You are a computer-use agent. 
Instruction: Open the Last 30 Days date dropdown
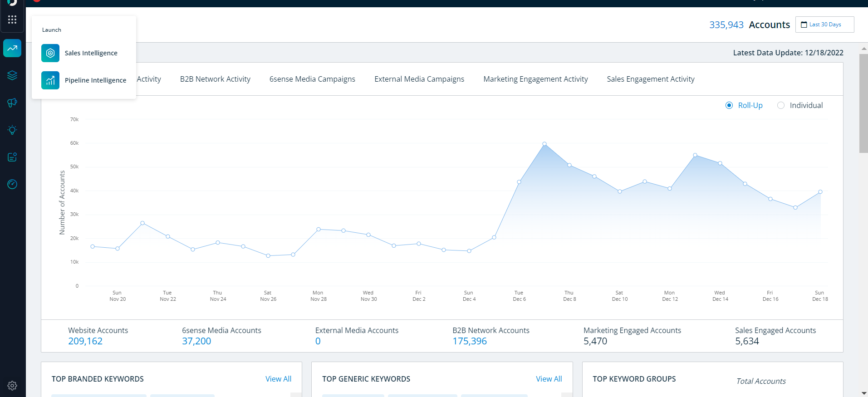pos(825,25)
